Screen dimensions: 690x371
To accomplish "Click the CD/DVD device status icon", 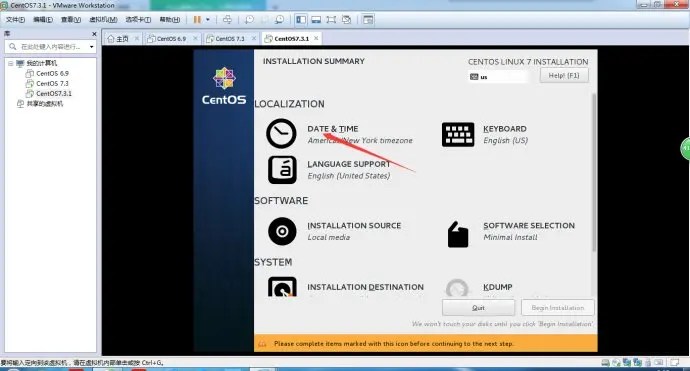I will [616, 363].
